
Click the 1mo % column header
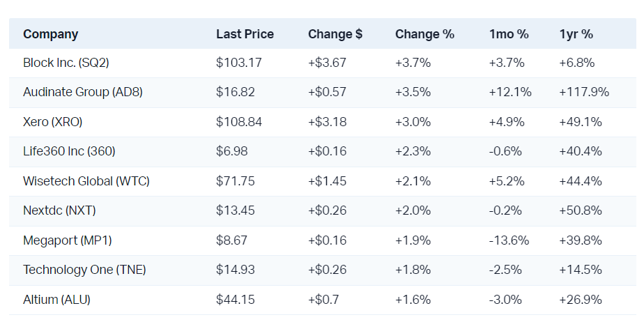point(509,34)
